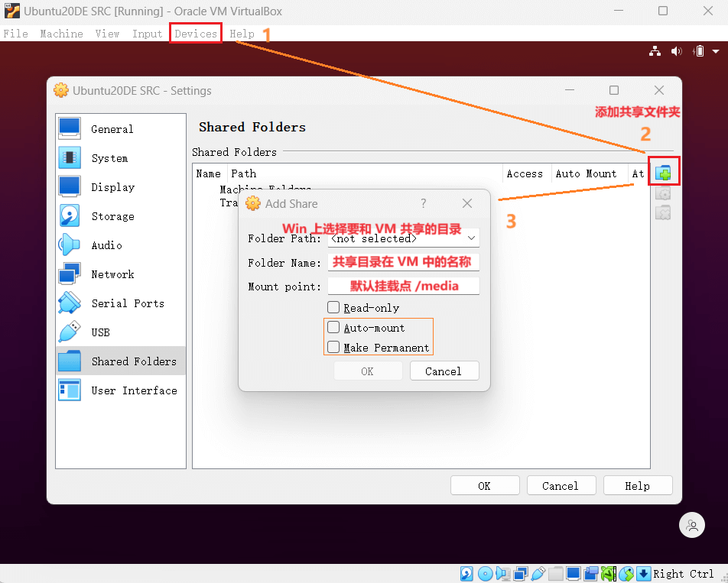
Task: Click the Folder Name input field
Action: point(403,262)
